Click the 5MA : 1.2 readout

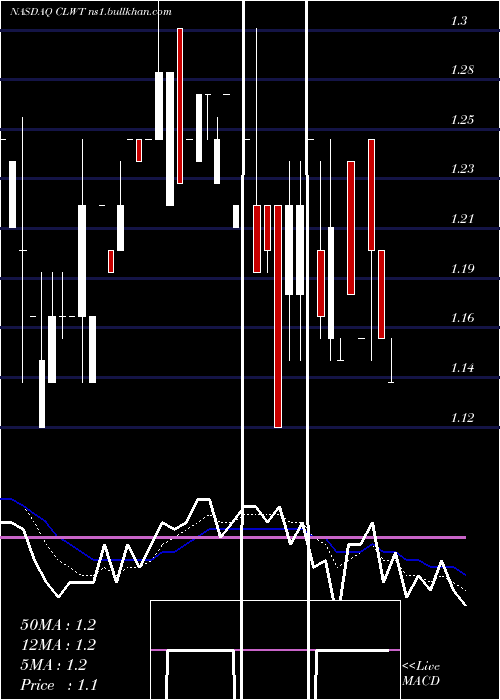coord(54,665)
